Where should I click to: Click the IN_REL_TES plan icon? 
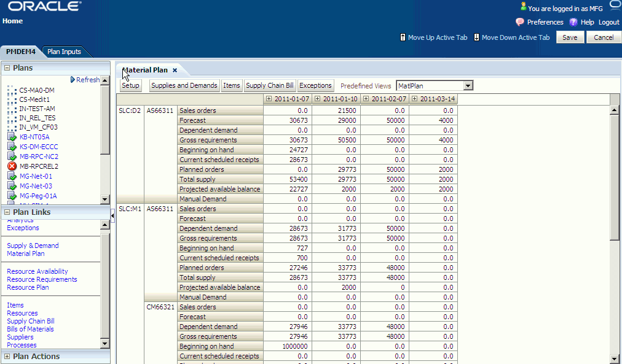tap(12, 118)
